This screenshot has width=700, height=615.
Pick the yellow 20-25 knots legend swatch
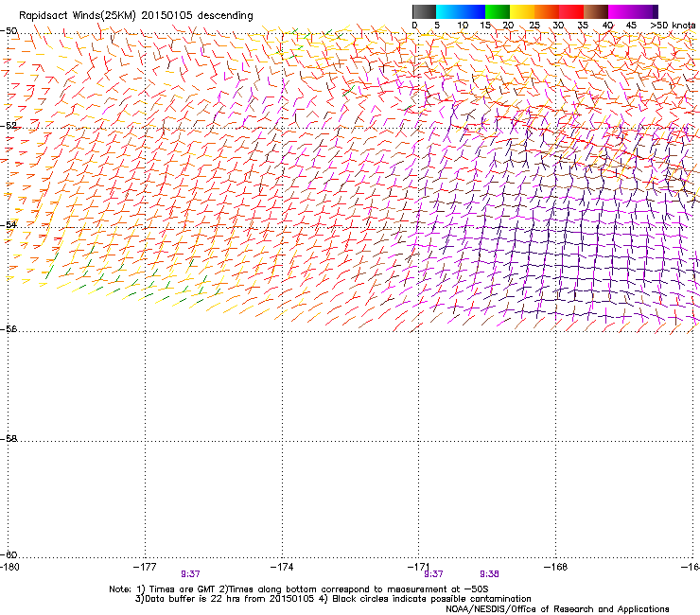click(x=522, y=11)
